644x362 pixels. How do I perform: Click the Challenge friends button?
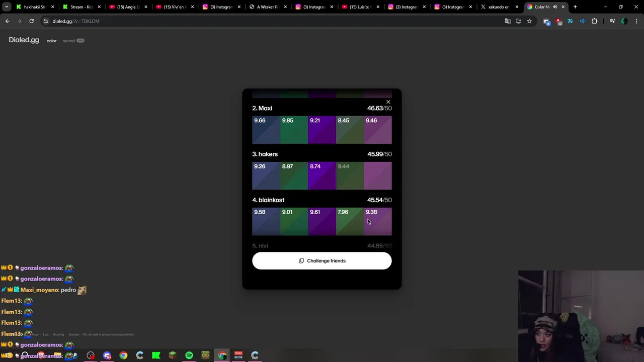click(x=322, y=261)
